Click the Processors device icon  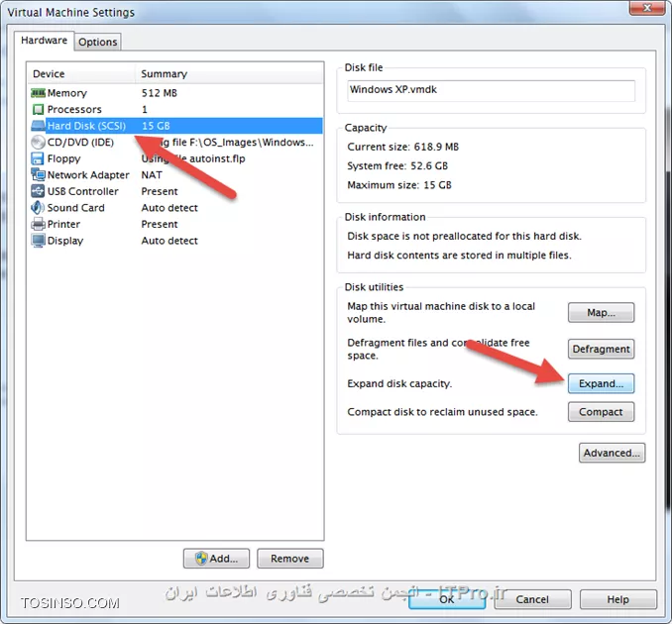(38, 109)
